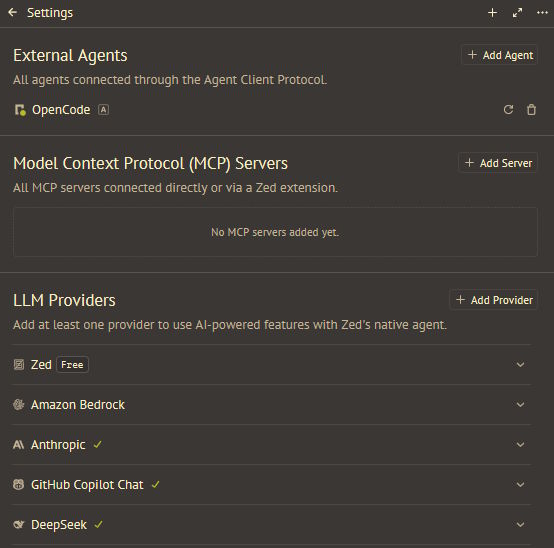Expand panel with diagonal arrows icon
This screenshot has height=548, width=554.
pyautogui.click(x=517, y=13)
